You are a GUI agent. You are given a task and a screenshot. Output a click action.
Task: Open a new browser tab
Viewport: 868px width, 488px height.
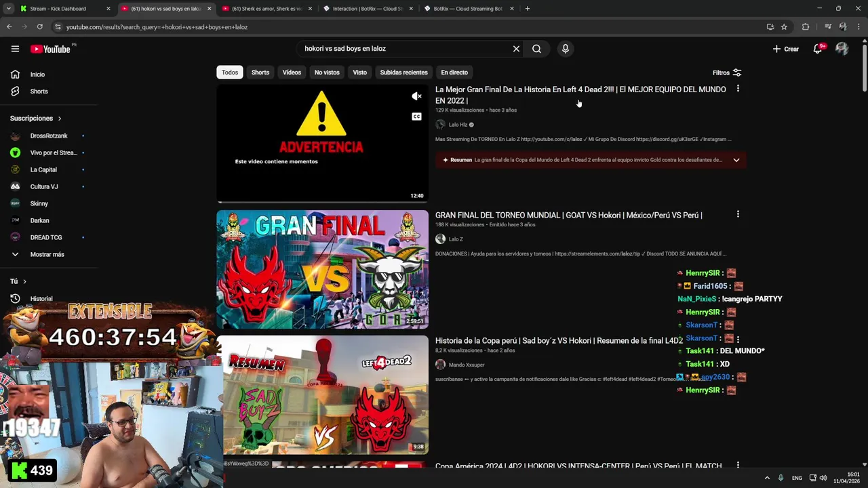click(527, 9)
